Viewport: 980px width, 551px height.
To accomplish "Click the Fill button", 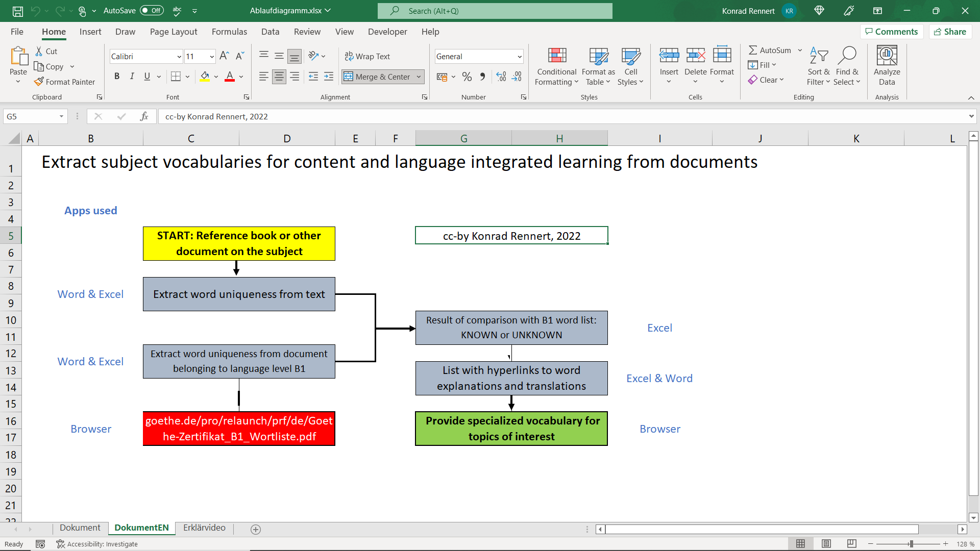I will pos(762,65).
